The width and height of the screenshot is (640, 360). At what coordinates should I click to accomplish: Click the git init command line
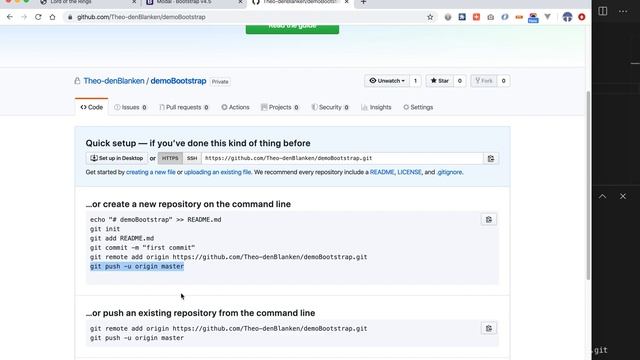coord(105,229)
